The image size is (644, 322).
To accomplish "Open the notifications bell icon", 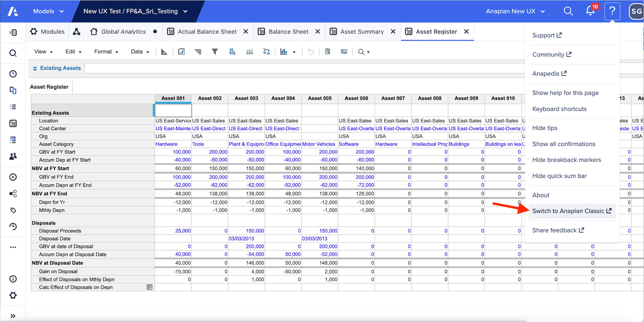I will coord(590,11).
